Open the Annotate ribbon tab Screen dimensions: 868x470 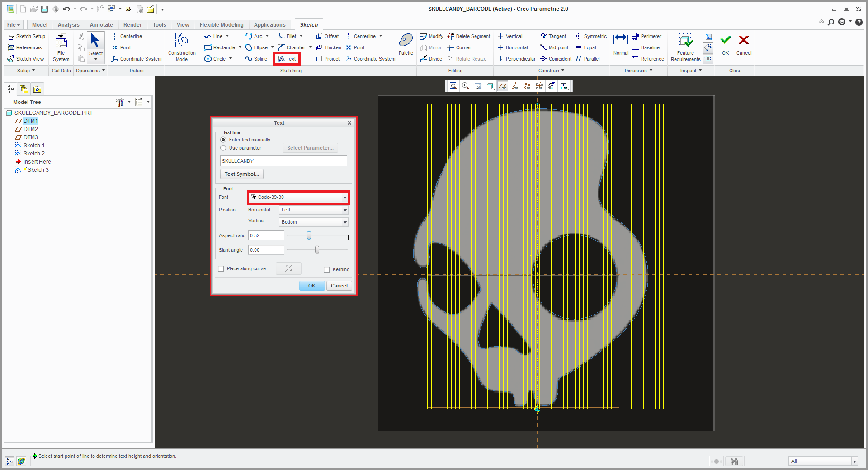(x=101, y=25)
